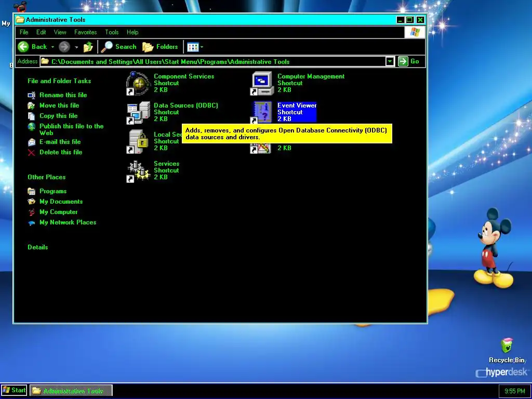Viewport: 532px width, 399px height.
Task: Open the Help menu
Action: [132, 32]
